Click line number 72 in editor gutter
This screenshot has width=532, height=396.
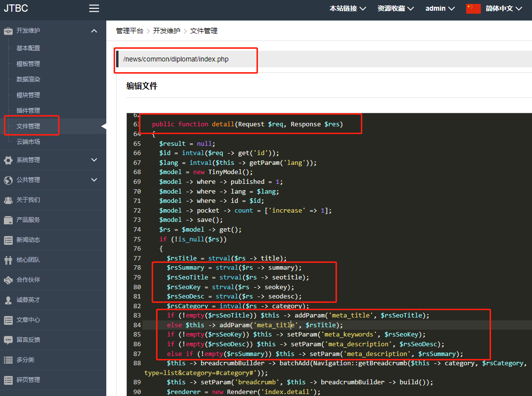tap(137, 210)
